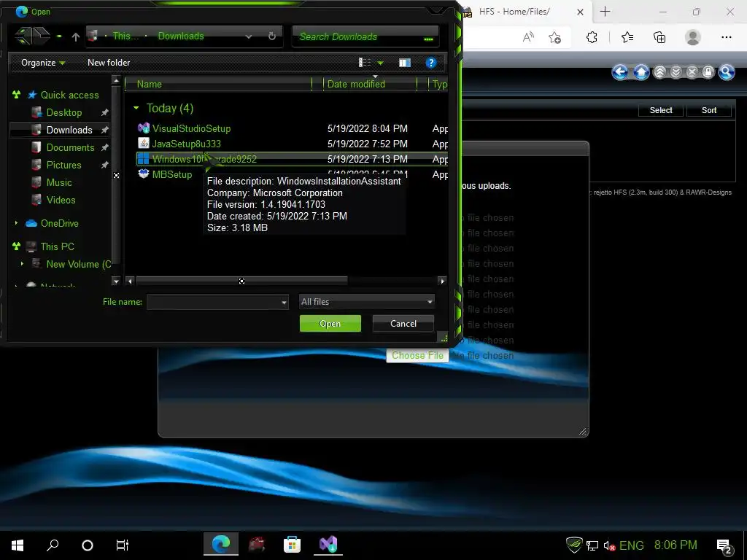
Task: Select the JavaSetup8u333 file
Action: [x=186, y=144]
